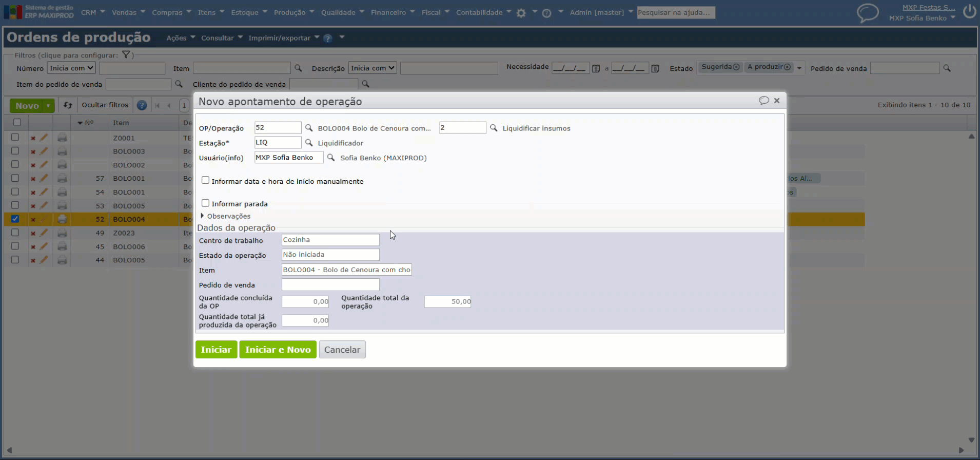Remove the Sugerida state filter tag

(x=736, y=67)
